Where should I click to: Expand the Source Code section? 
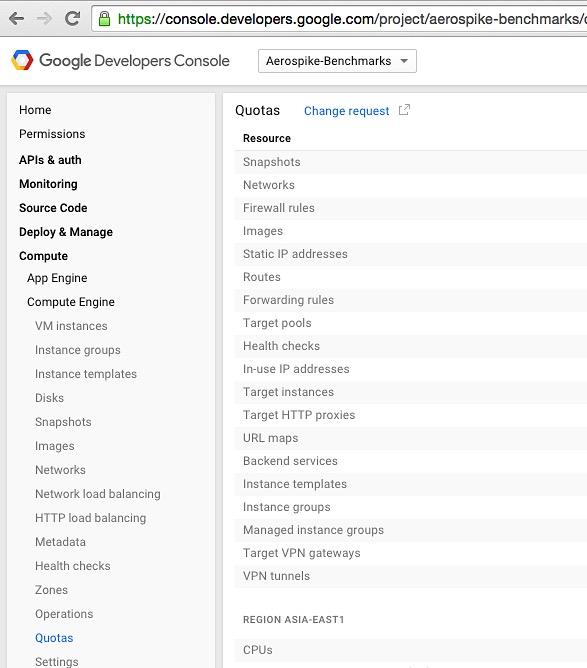(53, 208)
